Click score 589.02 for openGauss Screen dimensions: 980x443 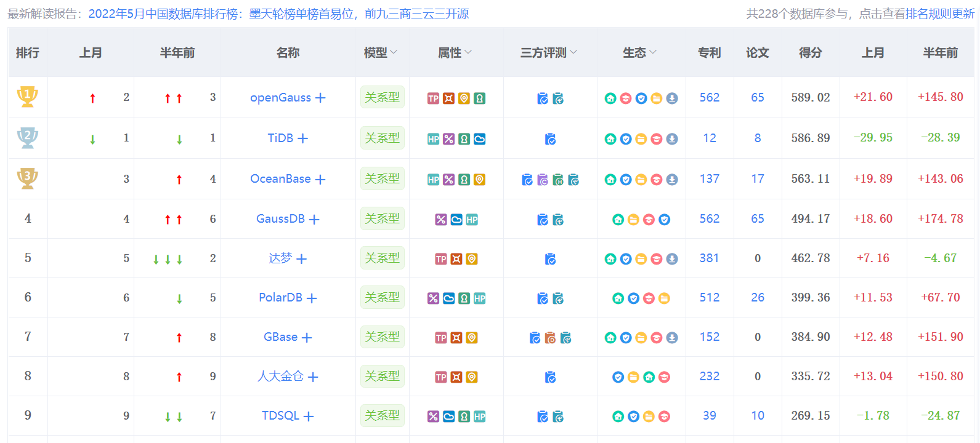pos(811,97)
